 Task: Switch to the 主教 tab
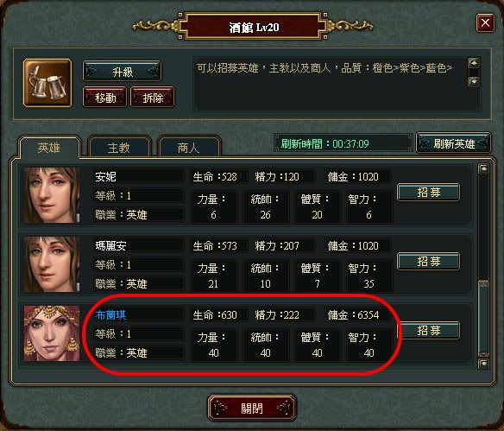pos(119,148)
